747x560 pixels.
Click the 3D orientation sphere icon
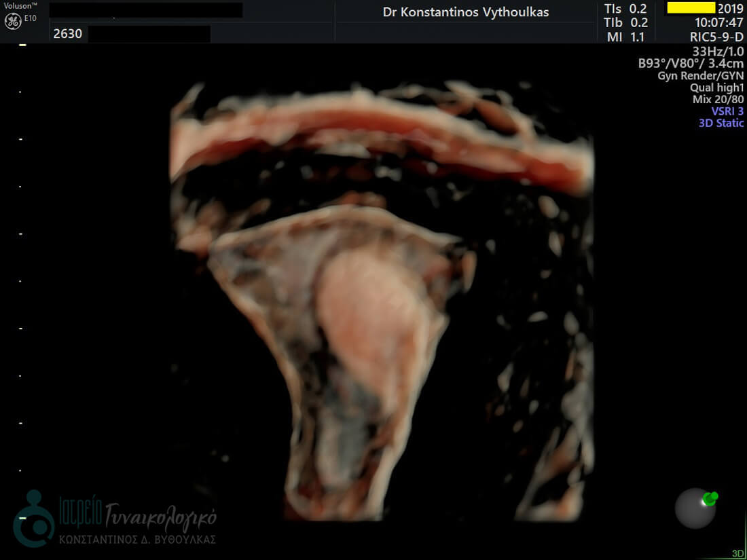[695, 508]
